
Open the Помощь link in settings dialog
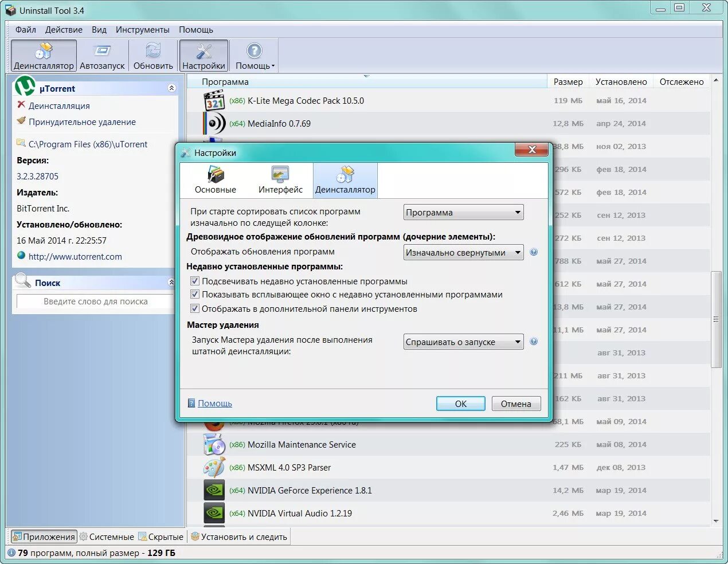click(x=215, y=404)
